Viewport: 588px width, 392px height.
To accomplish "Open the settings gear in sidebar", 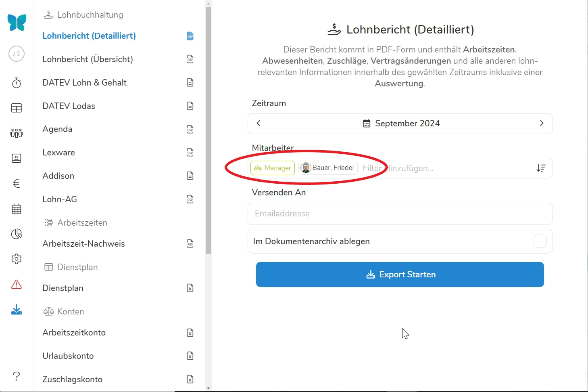I will [x=17, y=259].
